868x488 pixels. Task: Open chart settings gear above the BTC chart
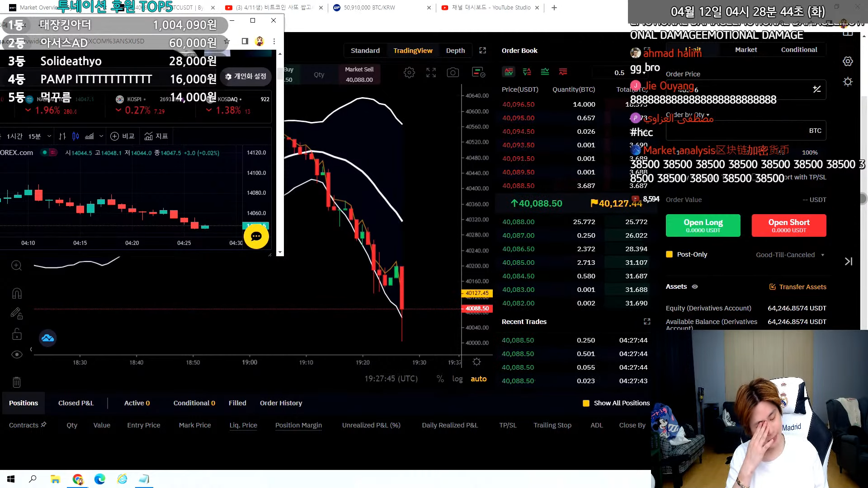pyautogui.click(x=409, y=72)
